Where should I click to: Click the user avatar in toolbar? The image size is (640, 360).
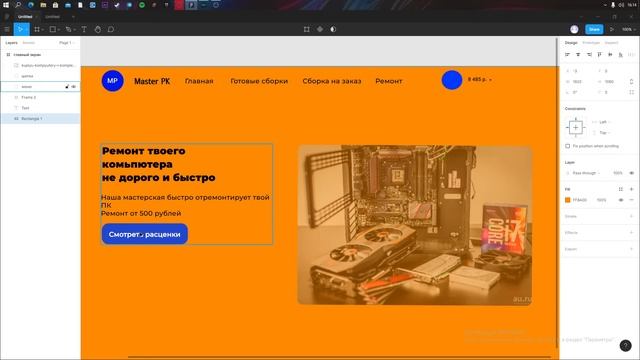tap(574, 29)
